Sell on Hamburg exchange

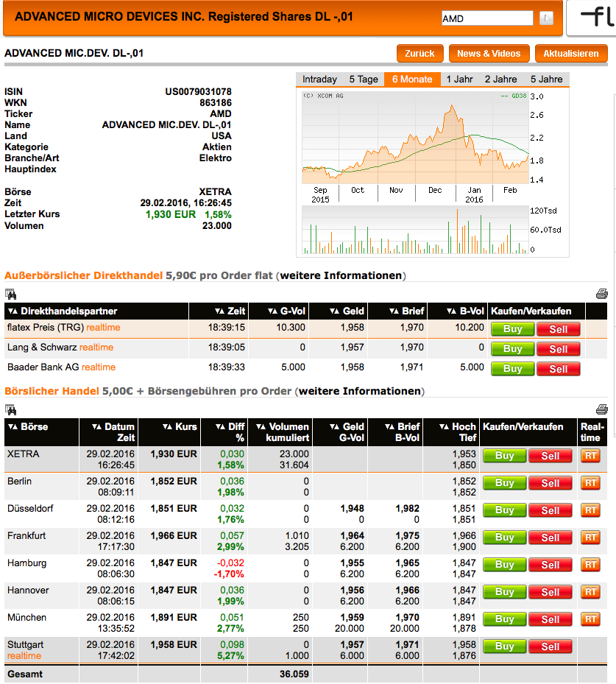[x=550, y=565]
